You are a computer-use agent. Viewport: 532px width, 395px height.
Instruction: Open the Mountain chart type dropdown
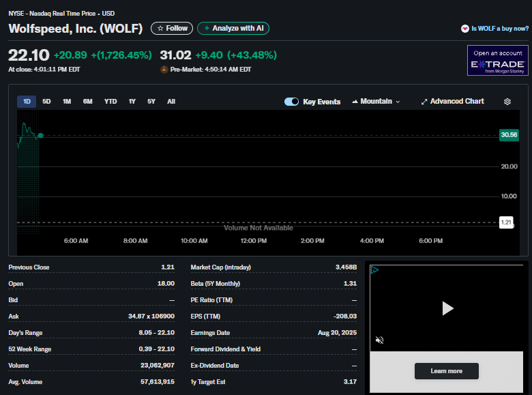tap(376, 102)
